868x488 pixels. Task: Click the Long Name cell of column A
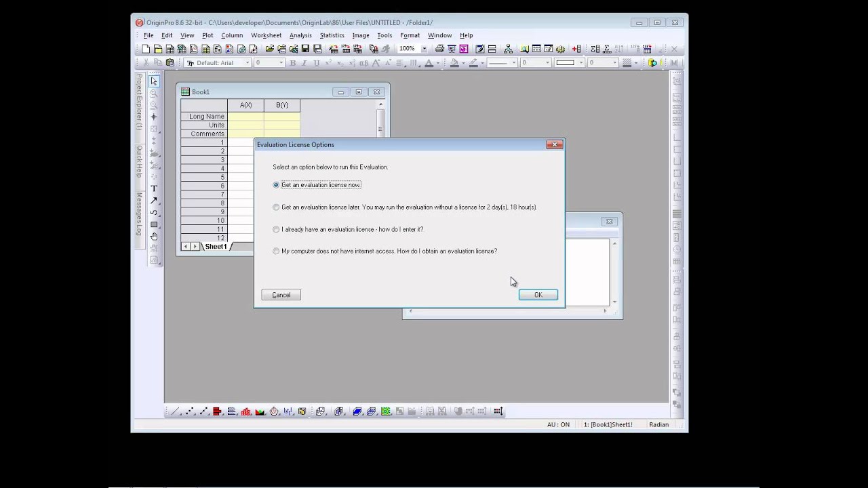246,117
